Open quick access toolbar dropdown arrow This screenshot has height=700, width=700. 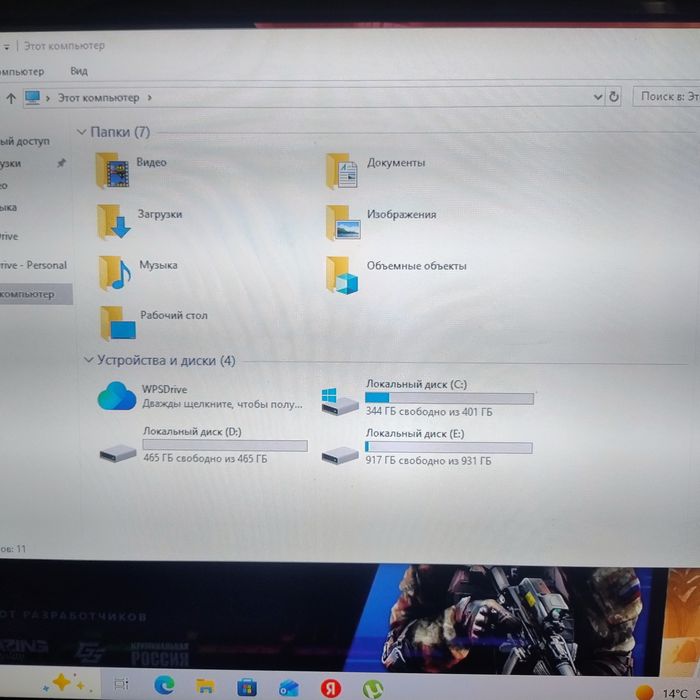pyautogui.click(x=6, y=46)
